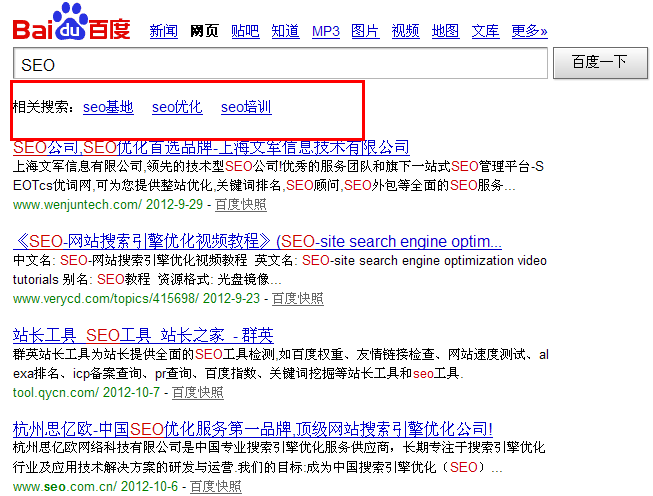Click the Baidu logo

tap(72, 23)
